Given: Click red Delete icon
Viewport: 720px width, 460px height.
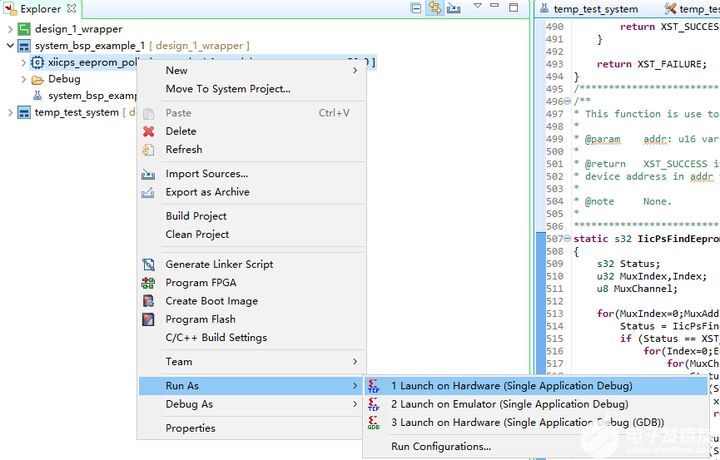Looking at the screenshot, I should click(148, 131).
